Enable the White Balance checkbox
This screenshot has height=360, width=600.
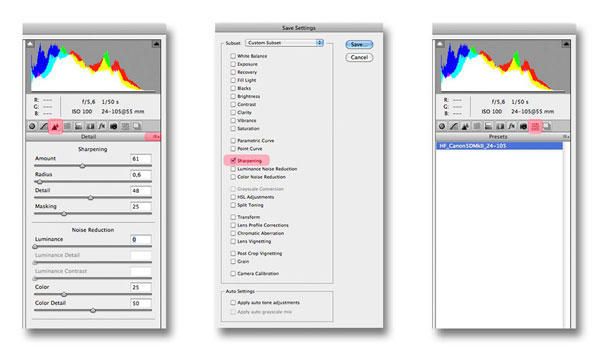(233, 56)
